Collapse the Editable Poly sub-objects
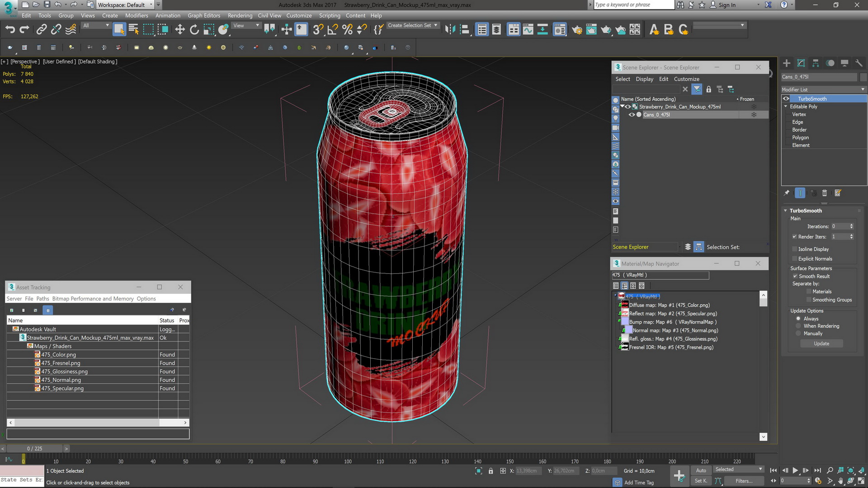The height and width of the screenshot is (488, 868). [x=786, y=107]
